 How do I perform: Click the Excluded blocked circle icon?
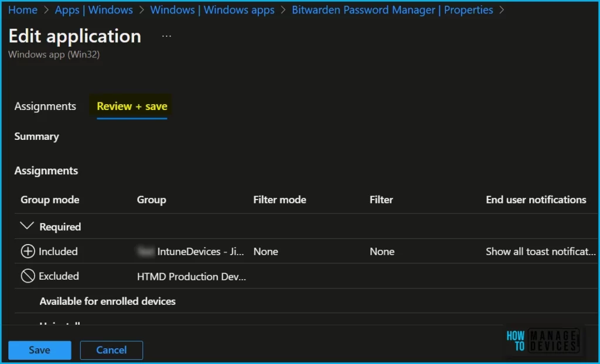pyautogui.click(x=28, y=276)
